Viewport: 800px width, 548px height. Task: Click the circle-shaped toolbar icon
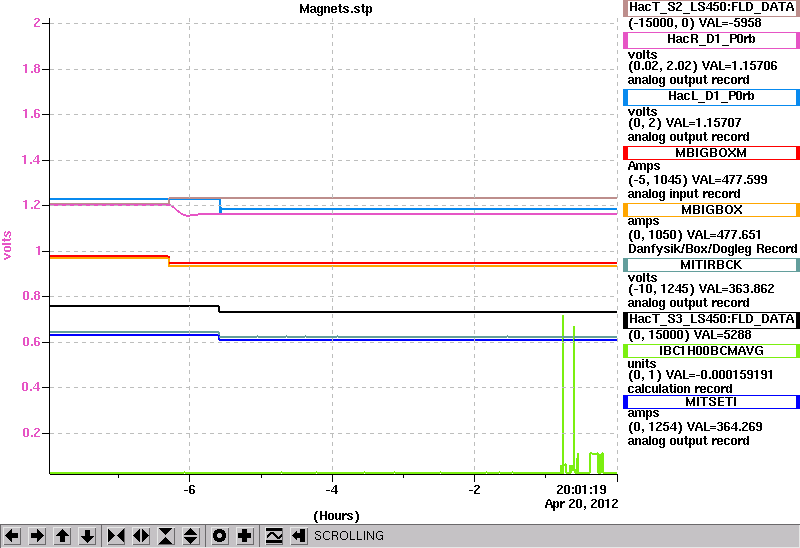[219, 536]
